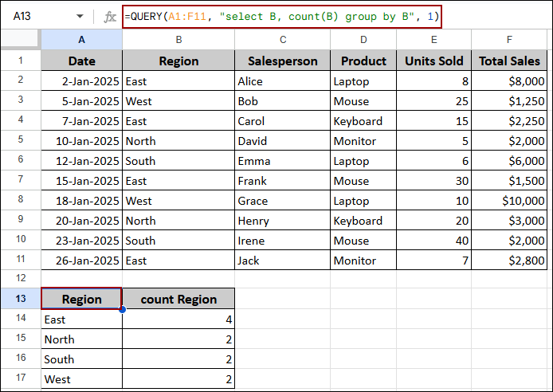Click the select-all corner box

pyautogui.click(x=20, y=38)
